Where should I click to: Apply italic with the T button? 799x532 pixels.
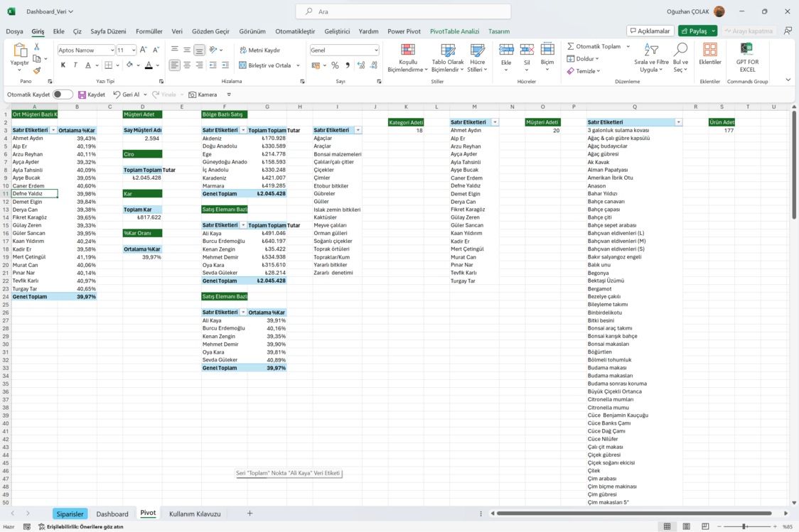coord(75,65)
